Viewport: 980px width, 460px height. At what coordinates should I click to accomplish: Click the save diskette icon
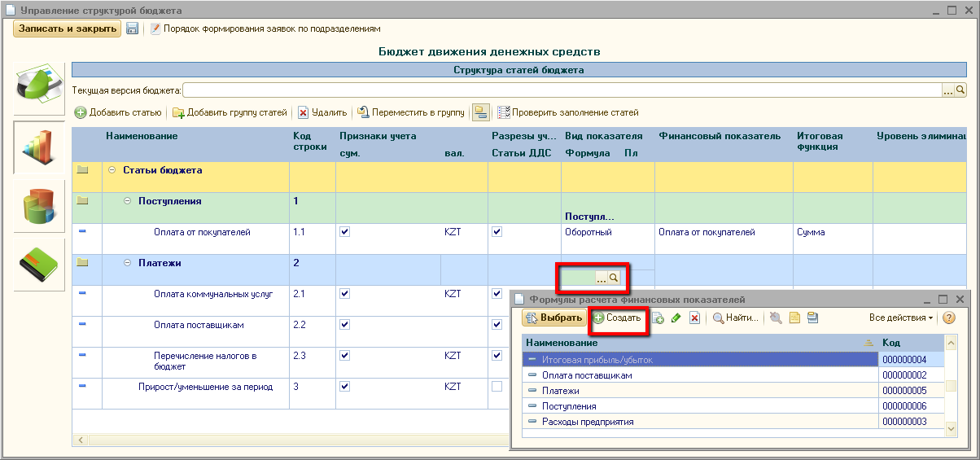(x=132, y=28)
